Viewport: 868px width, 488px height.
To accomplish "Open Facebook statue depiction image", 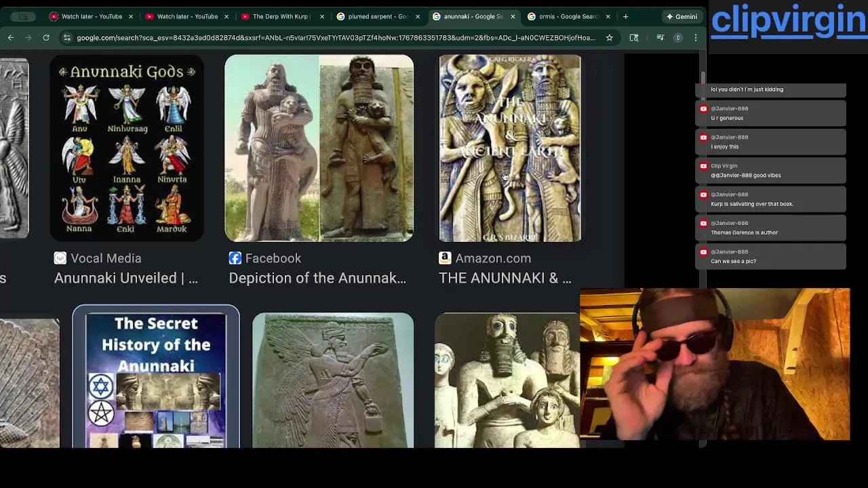I will 319,148.
